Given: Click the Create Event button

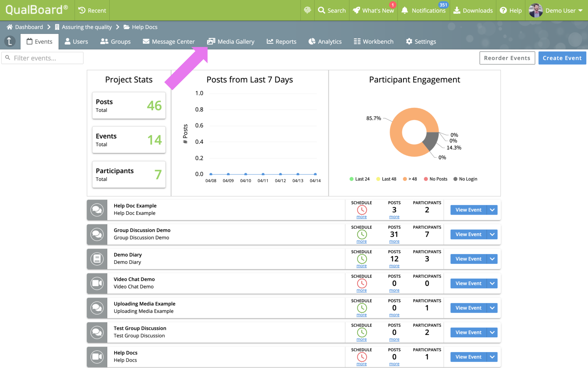Looking at the screenshot, I should pos(562,58).
